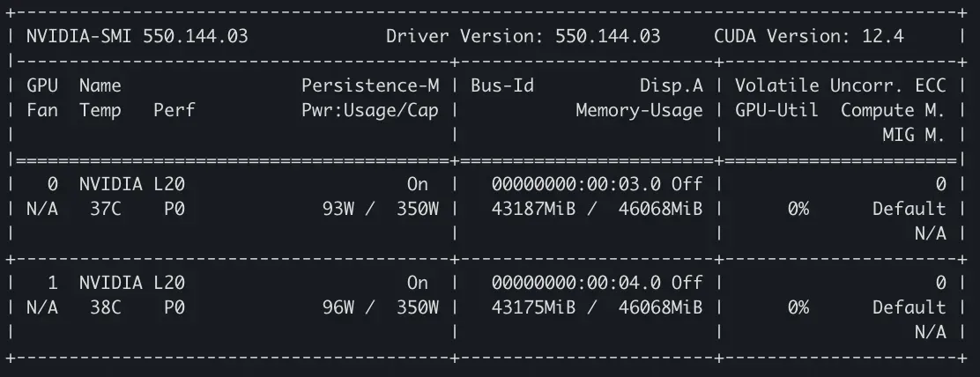Select the Driver Version 550.144.03 text
This screenshot has width=980, height=377.
coord(523,36)
